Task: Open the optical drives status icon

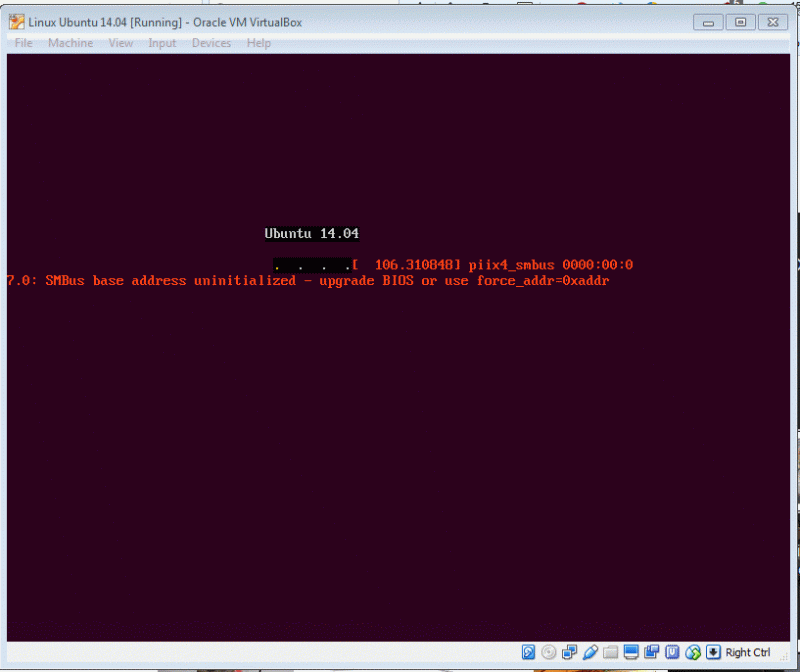Action: point(548,652)
